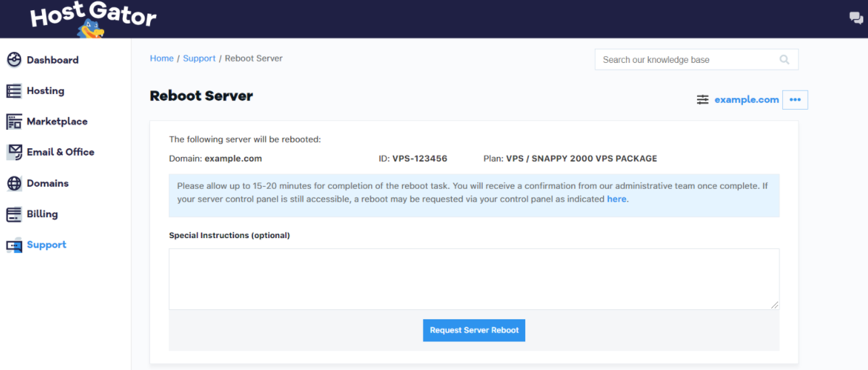Select Billing in the sidebar
The image size is (868, 370).
[42, 214]
